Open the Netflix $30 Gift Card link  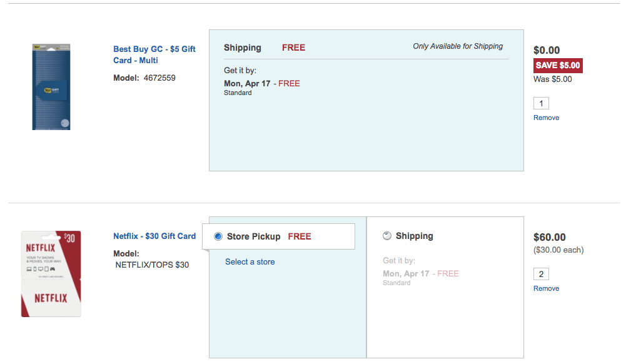click(154, 236)
